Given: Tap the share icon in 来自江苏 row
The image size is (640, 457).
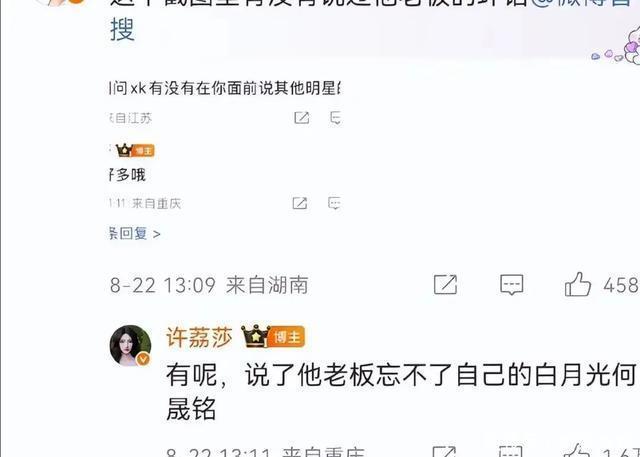Looking at the screenshot, I should (302, 118).
